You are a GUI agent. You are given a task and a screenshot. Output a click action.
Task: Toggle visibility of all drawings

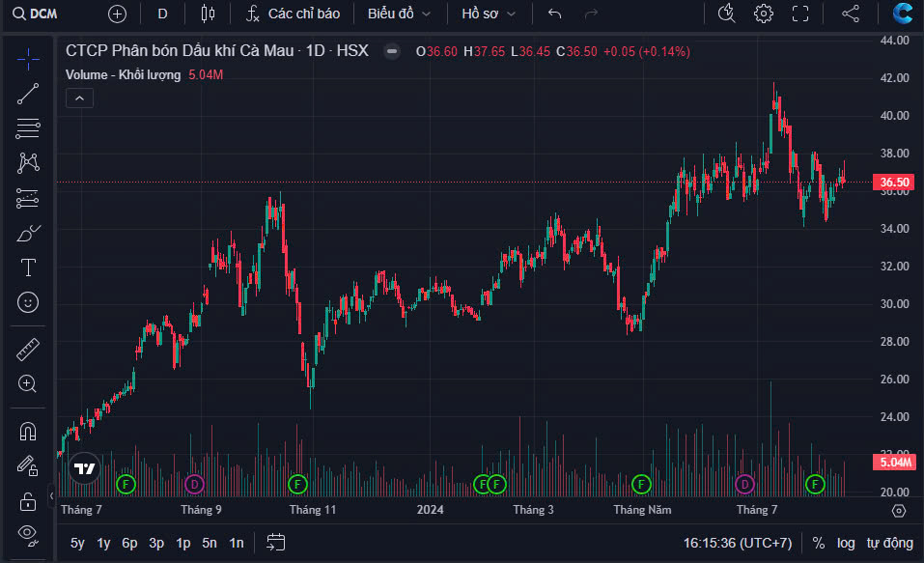[28, 533]
